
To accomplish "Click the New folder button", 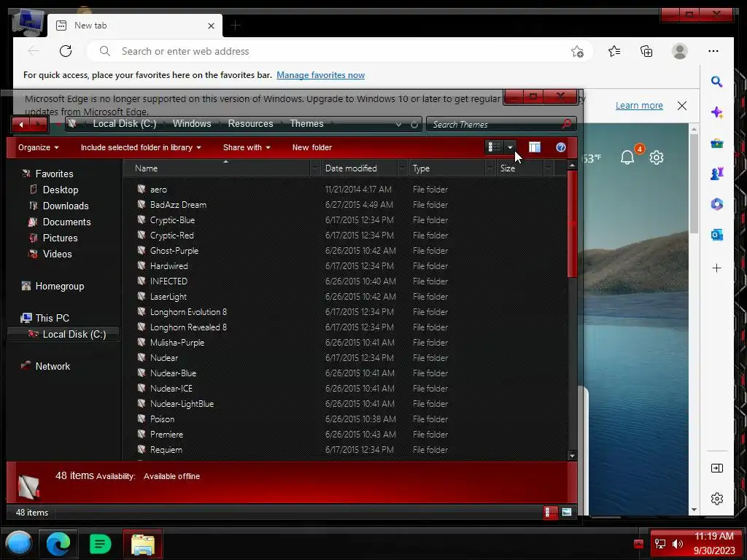I will point(312,147).
